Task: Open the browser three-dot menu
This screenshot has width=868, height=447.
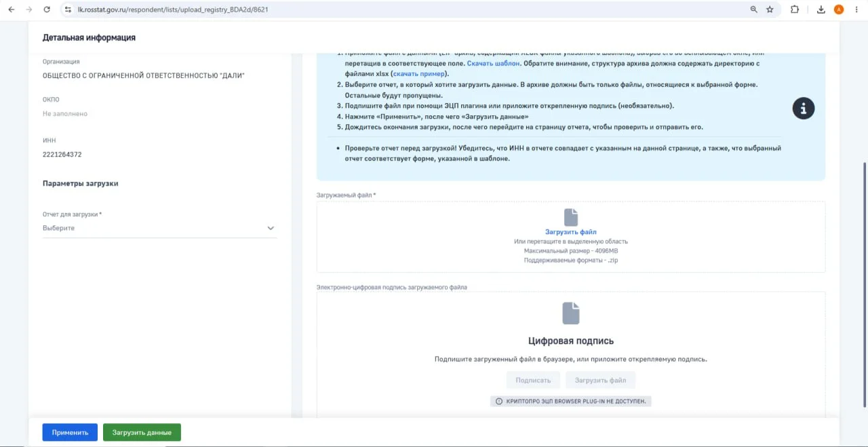Action: coord(856,9)
